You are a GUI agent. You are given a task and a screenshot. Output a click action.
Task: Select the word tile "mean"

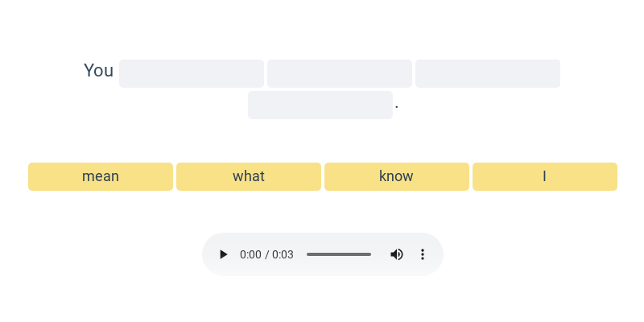[x=101, y=176]
